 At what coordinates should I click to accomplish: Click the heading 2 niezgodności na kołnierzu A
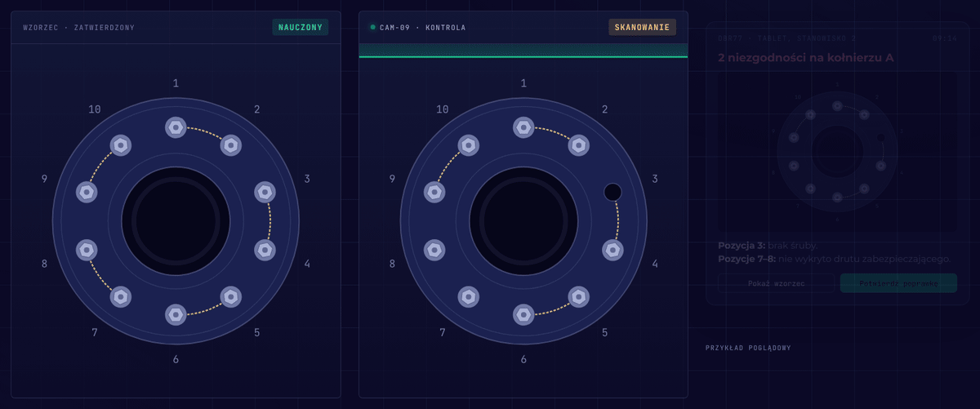806,58
